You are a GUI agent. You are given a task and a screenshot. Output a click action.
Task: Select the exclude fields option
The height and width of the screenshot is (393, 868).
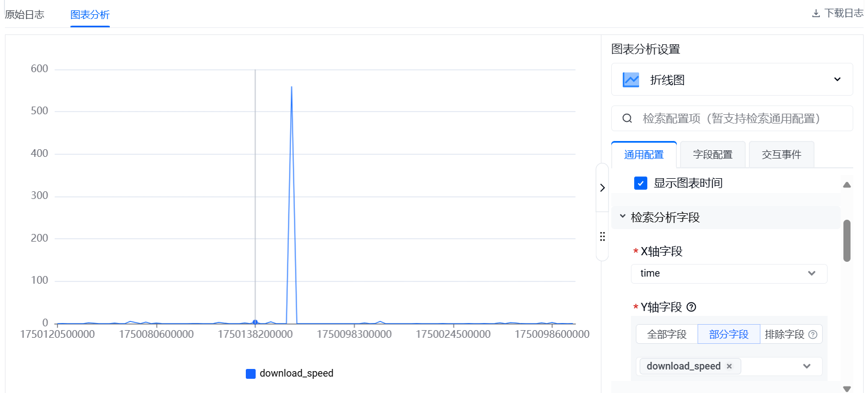tap(784, 335)
